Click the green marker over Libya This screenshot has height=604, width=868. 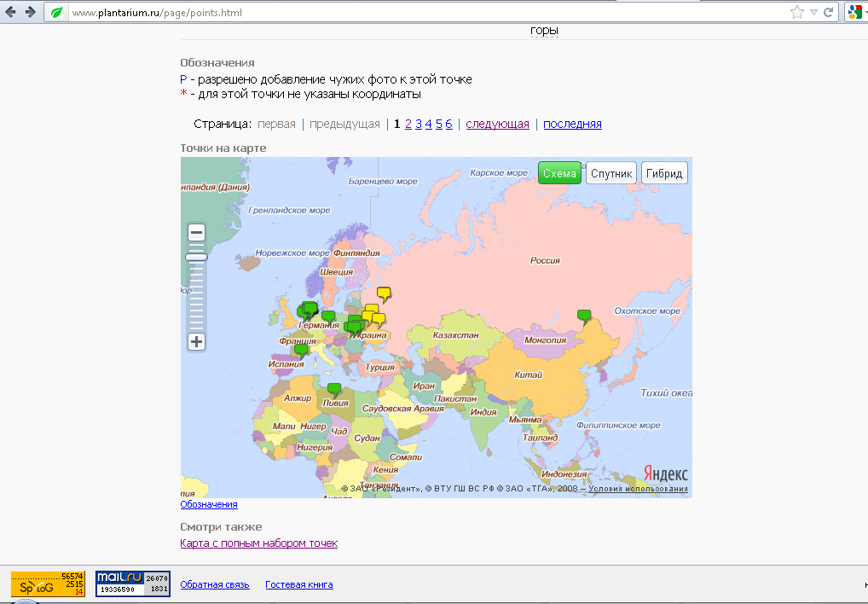pyautogui.click(x=334, y=390)
